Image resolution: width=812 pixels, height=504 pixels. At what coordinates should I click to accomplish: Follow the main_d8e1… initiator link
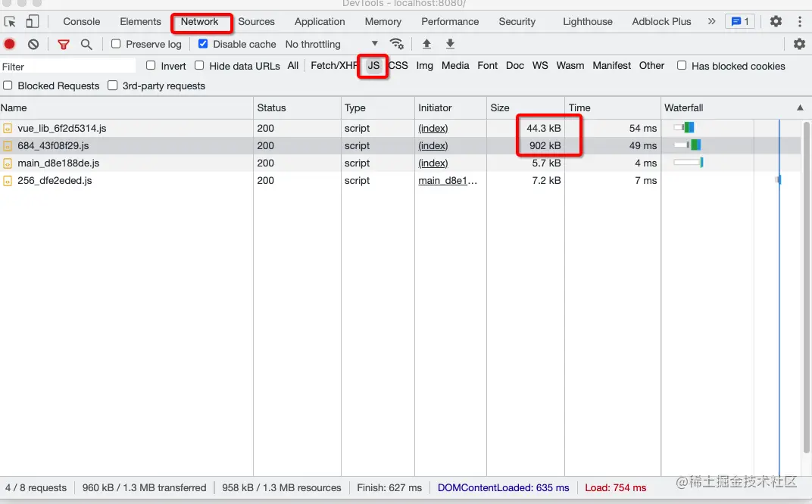pos(448,181)
